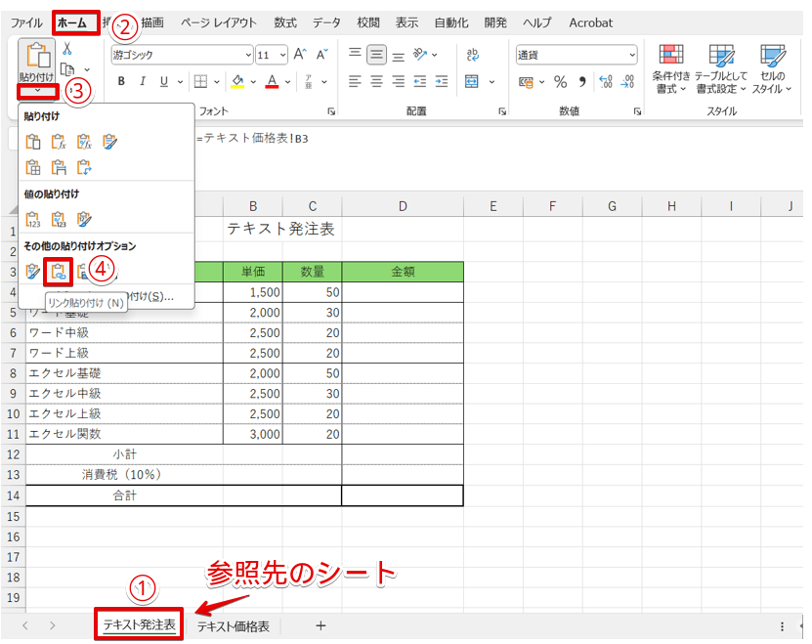Choose Keep Source Formatting paste icon
The width and height of the screenshot is (812, 644).
click(109, 141)
